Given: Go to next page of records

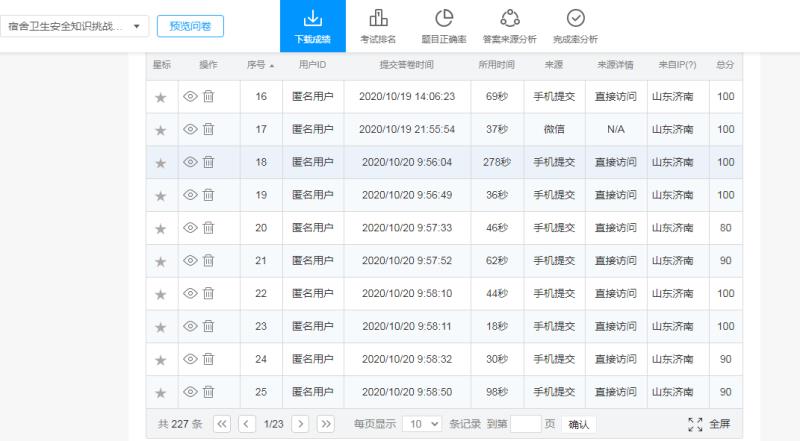Looking at the screenshot, I should 301,424.
